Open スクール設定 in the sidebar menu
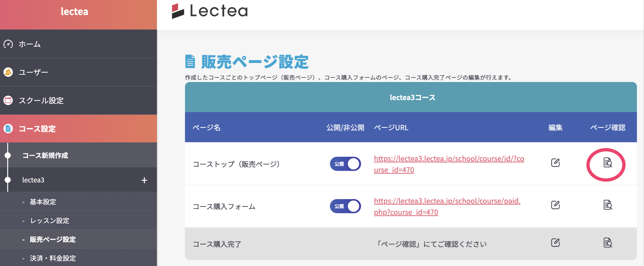The image size is (644, 266). (x=41, y=101)
